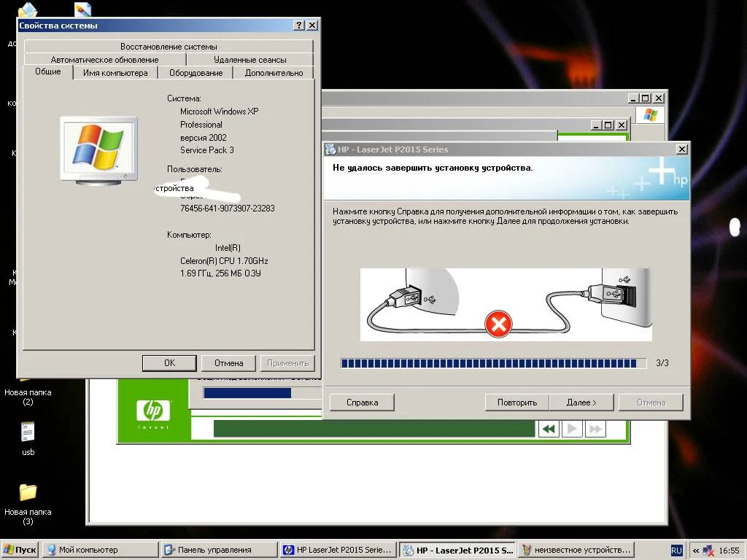Close the Свойства системы window
Image resolution: width=747 pixels, height=560 pixels.
[312, 26]
